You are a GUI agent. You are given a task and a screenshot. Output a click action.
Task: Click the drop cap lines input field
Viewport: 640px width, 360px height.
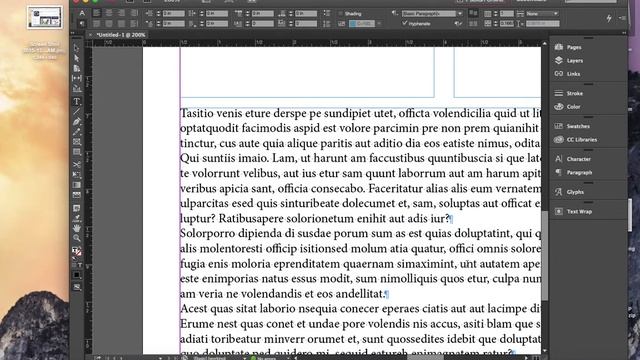tap(262, 24)
